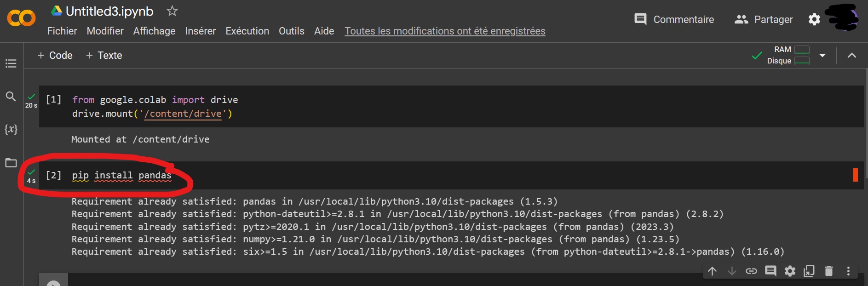
Task: Open cell editor settings gear
Action: point(790,271)
